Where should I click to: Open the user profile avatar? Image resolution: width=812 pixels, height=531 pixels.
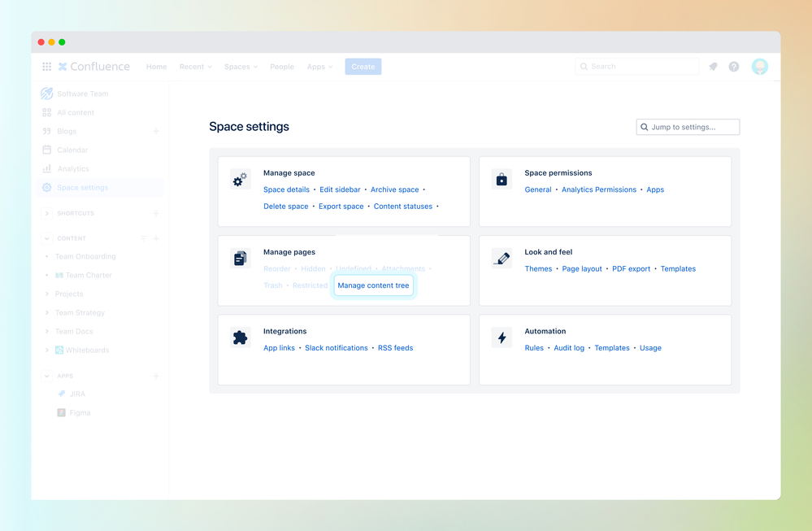(x=760, y=67)
